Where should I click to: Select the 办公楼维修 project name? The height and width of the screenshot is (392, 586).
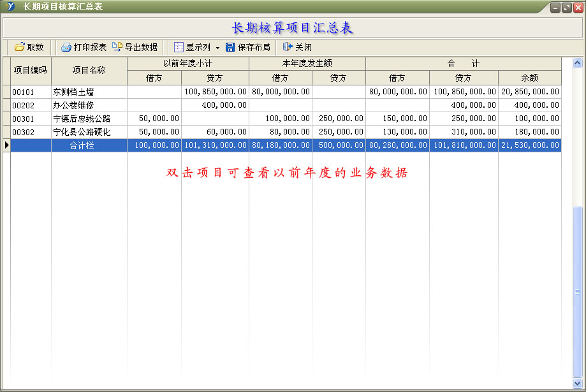[89, 105]
